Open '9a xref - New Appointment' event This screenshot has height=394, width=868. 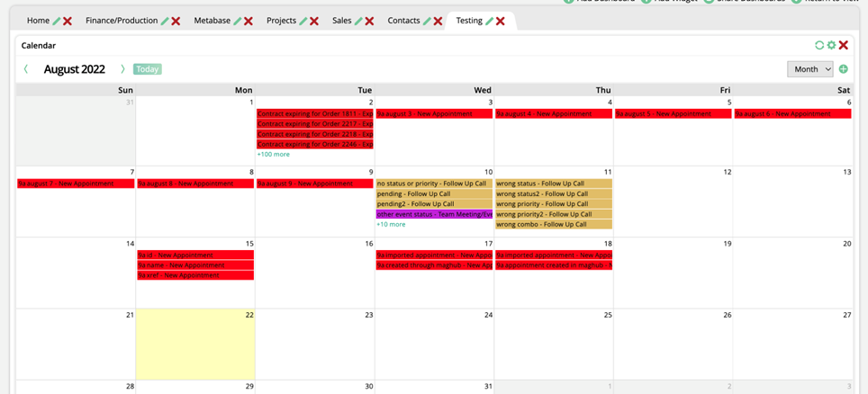click(195, 275)
